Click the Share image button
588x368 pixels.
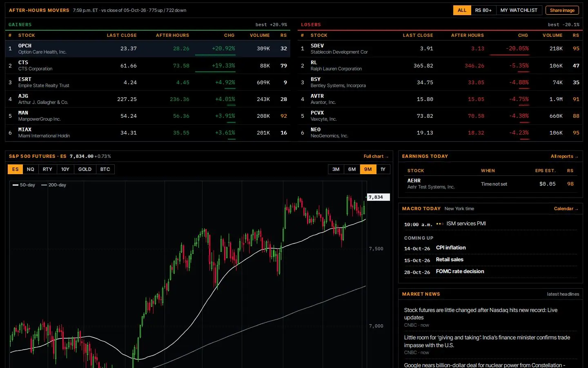562,10
